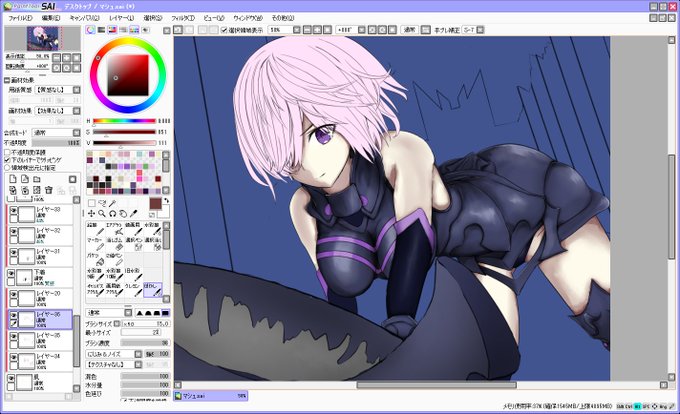Choose the バケツ bucket fill tool
Image resolution: width=680 pixels, height=414 pixels.
[x=95, y=259]
